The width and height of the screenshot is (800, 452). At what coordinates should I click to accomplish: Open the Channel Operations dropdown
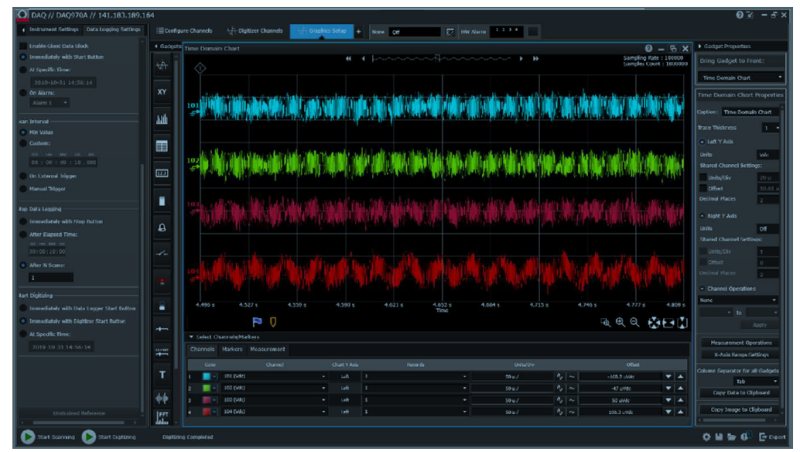pos(738,300)
